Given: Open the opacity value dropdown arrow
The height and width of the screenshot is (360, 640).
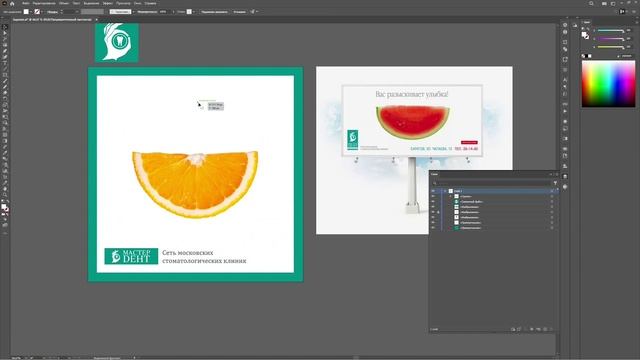Looking at the screenshot, I should click(x=173, y=12).
